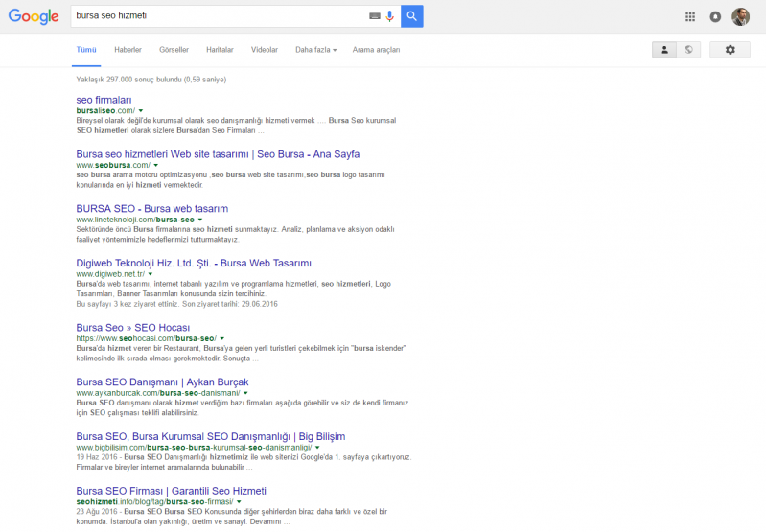Open 'Bursa SEO Firması | Garantili Seo Hizmeti' result

(x=171, y=491)
